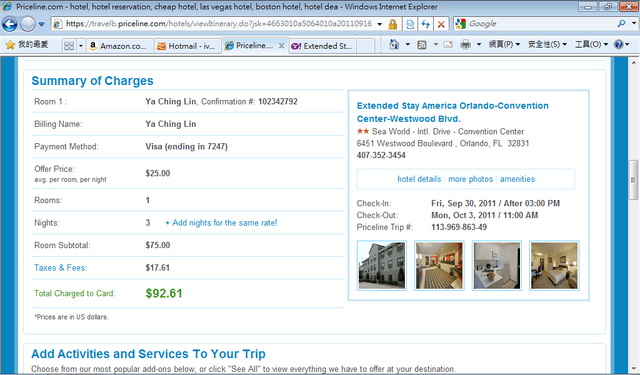Open the Taxes & Fees link
The image size is (640, 375).
coord(60,268)
